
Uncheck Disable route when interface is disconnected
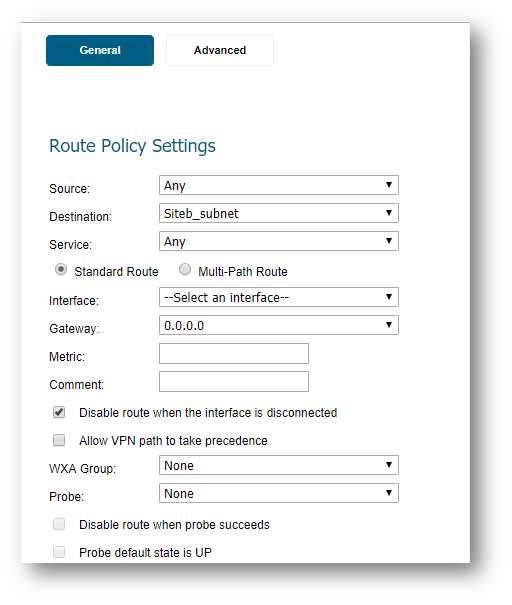click(x=59, y=412)
